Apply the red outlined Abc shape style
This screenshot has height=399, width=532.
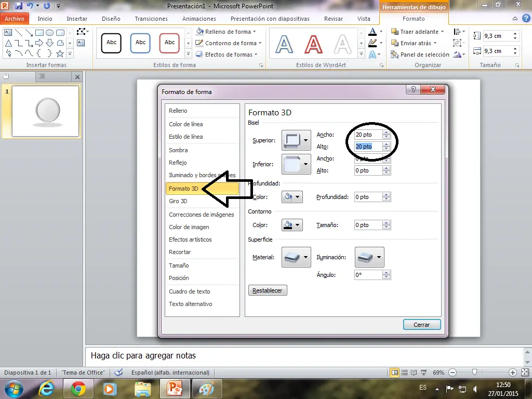(x=170, y=43)
